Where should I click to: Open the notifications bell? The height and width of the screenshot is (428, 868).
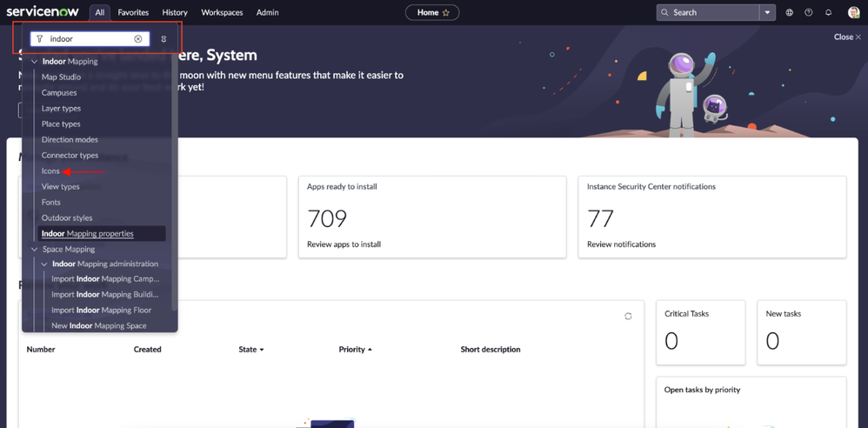point(829,12)
